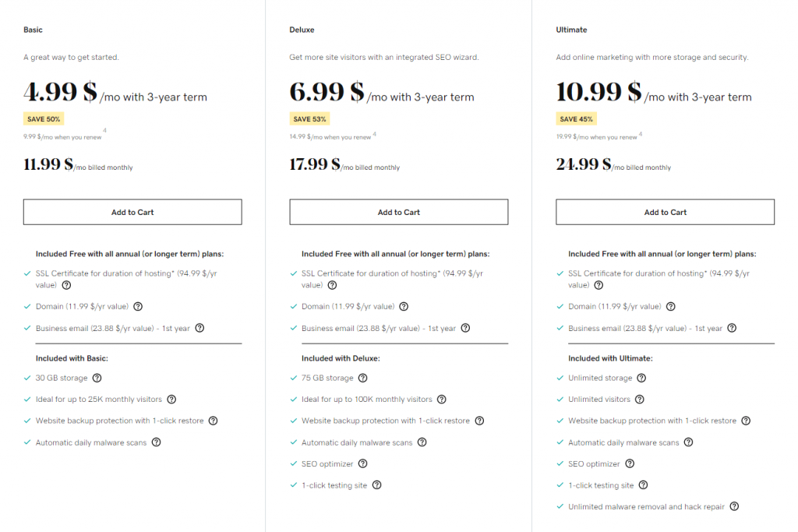Click footnote 4 next to Ultimate renewal price
Screen dimensions: 798x532
(641, 134)
